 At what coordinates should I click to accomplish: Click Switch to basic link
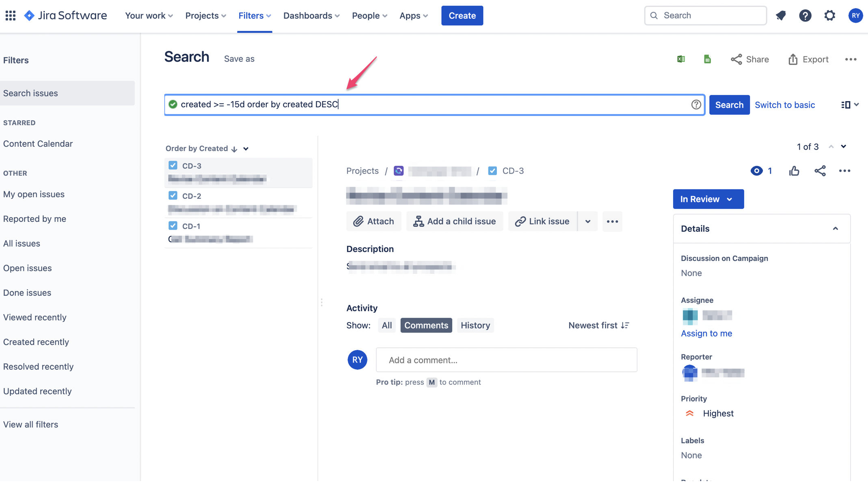pyautogui.click(x=784, y=105)
